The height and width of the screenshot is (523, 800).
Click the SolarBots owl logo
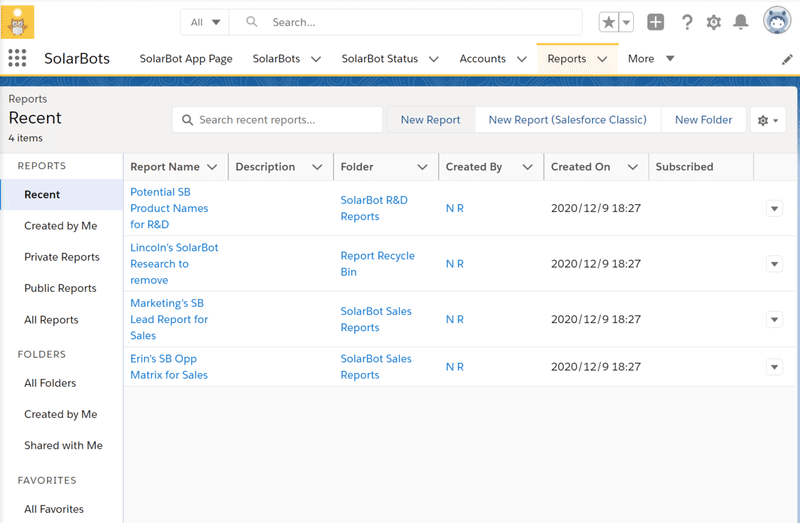point(17,22)
